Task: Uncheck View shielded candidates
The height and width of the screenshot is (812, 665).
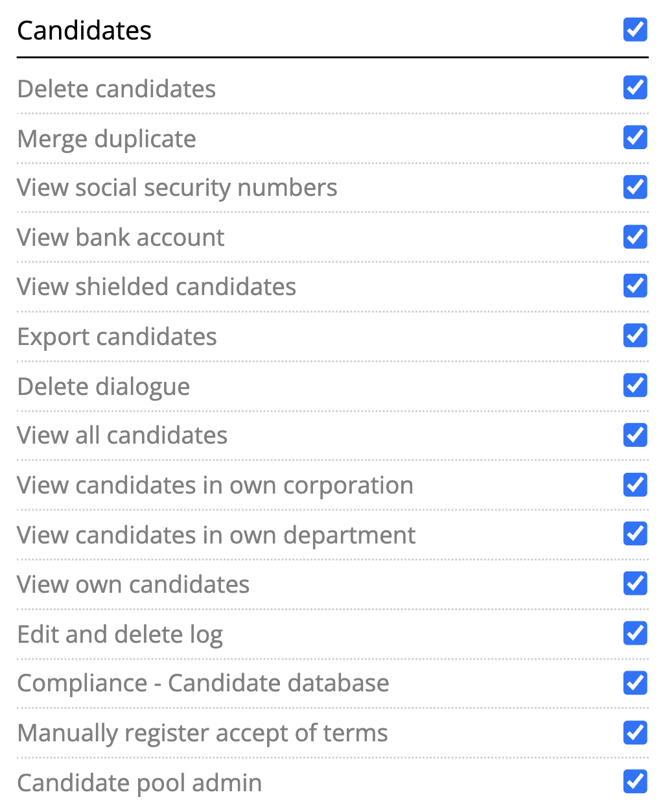Action: tap(635, 286)
